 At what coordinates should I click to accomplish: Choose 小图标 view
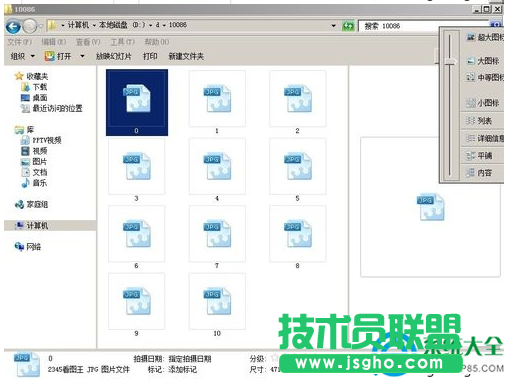coord(483,103)
